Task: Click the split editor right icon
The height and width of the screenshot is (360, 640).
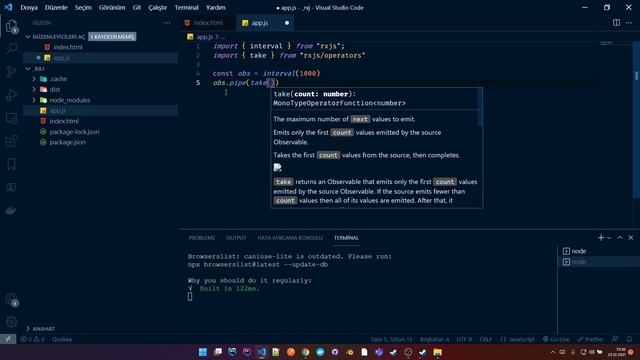Action: point(616,23)
